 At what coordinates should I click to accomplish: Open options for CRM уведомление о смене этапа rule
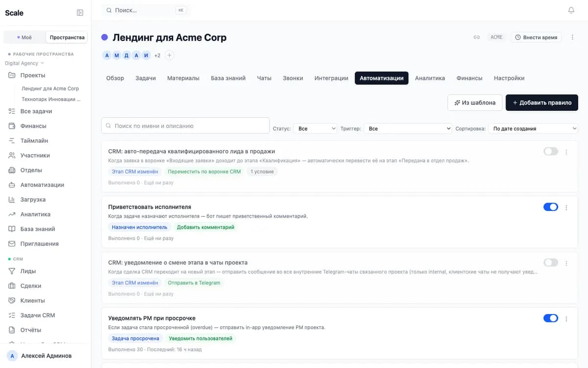566,263
